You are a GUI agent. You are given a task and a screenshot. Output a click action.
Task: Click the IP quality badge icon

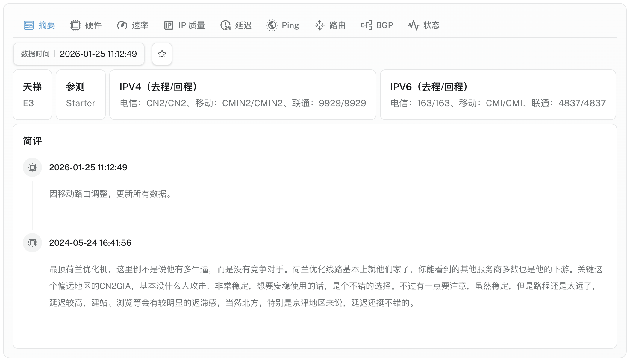[x=169, y=25]
